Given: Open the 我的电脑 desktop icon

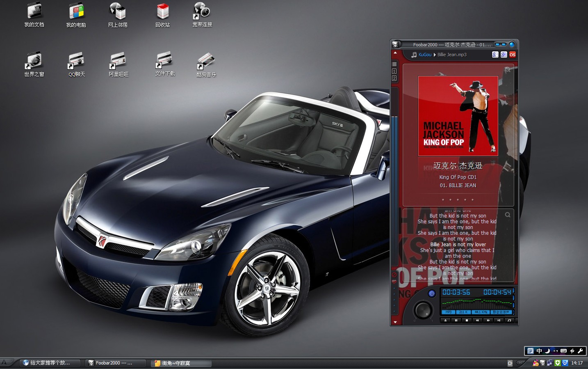Looking at the screenshot, I should (76, 15).
